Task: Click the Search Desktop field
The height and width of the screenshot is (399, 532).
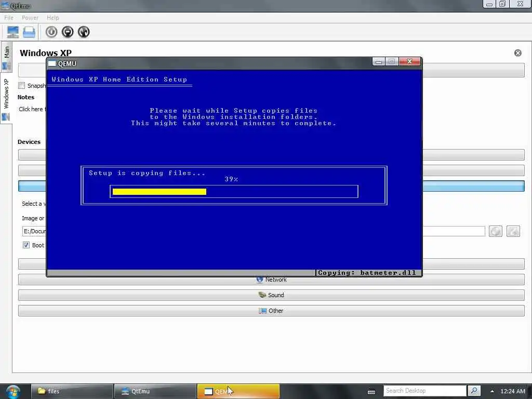Action: (x=425, y=391)
